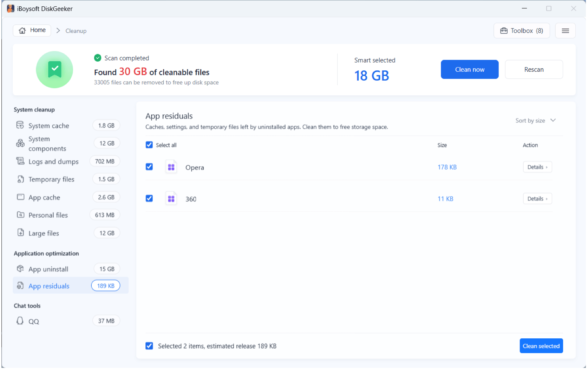Click the Size column header
The image size is (588, 370).
(x=442, y=145)
